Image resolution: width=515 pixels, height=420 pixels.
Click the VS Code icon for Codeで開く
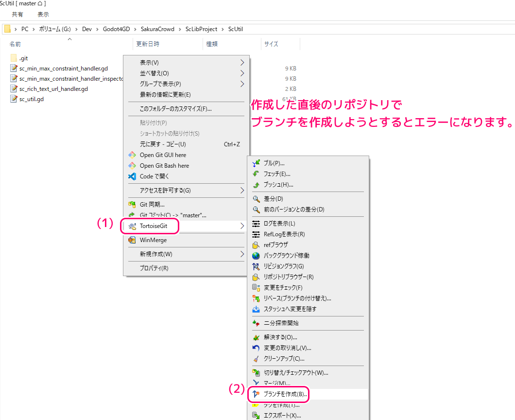coord(132,176)
